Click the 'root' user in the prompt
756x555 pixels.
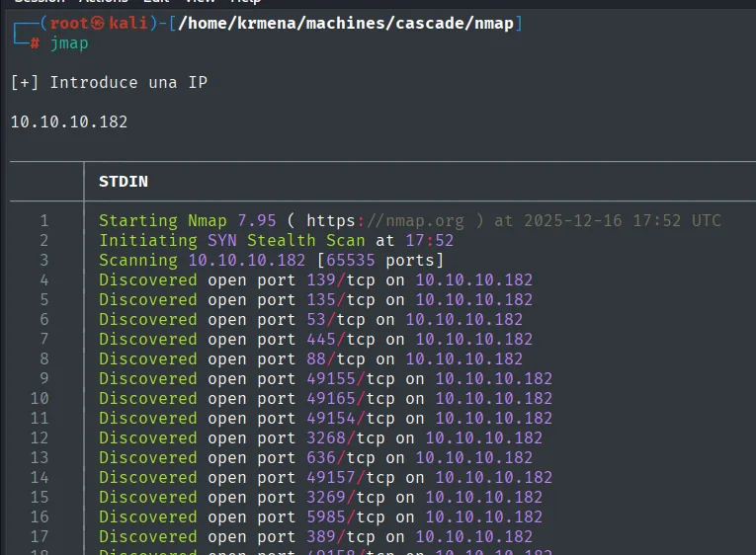coord(69,23)
